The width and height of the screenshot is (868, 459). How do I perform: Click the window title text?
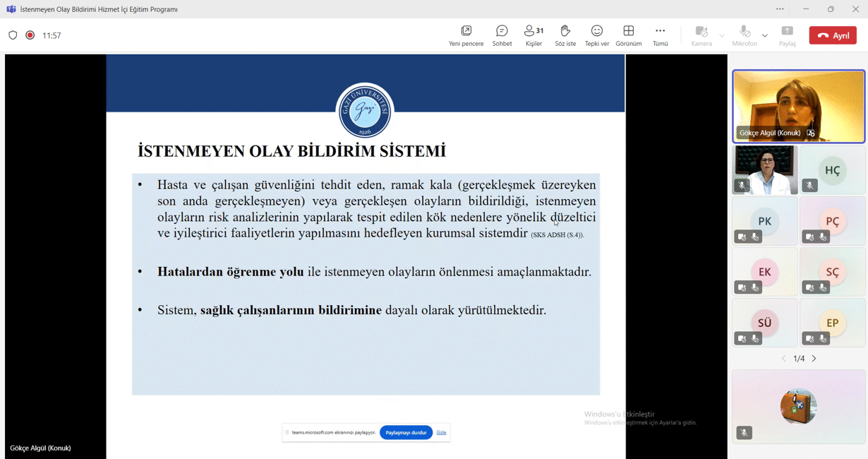click(x=99, y=9)
